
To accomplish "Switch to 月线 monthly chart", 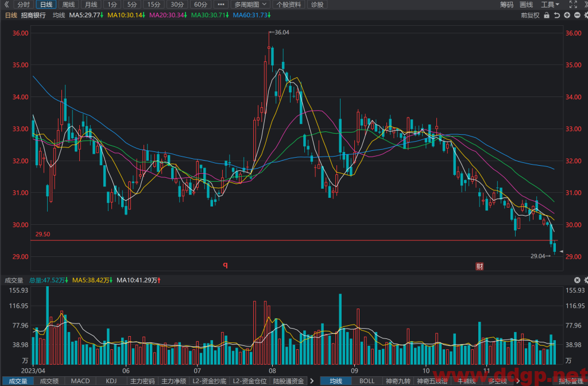I will 91,5.
